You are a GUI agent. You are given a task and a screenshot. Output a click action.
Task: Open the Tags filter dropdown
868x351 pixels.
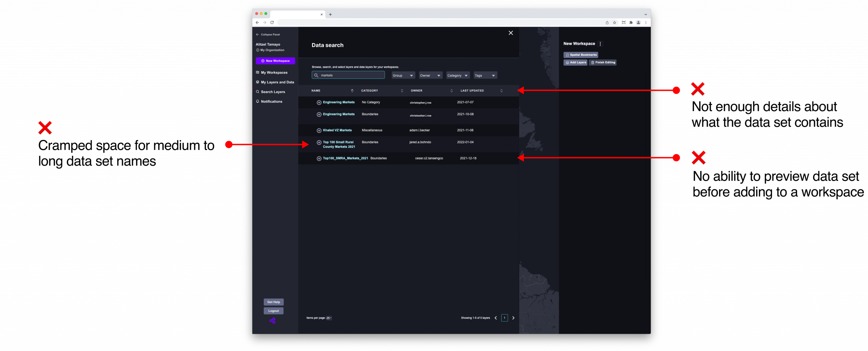[x=485, y=76]
